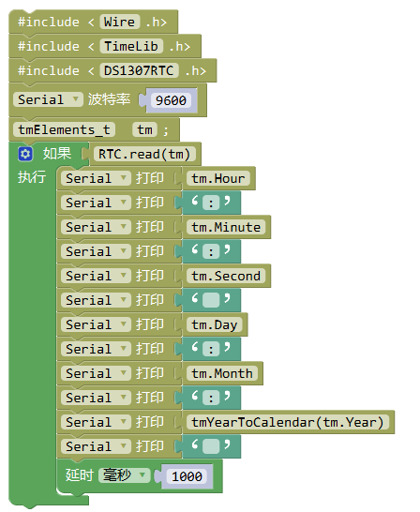Select the 如果 block label

[x=57, y=154]
